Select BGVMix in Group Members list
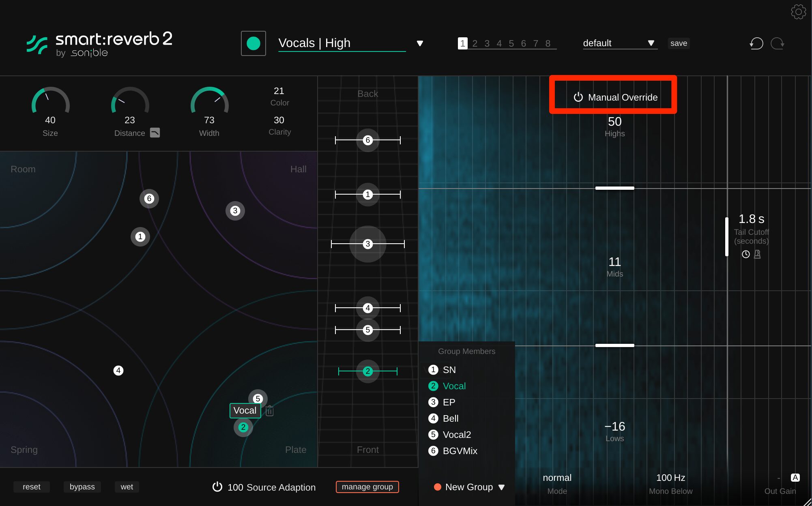Image resolution: width=812 pixels, height=506 pixels. pos(453,451)
